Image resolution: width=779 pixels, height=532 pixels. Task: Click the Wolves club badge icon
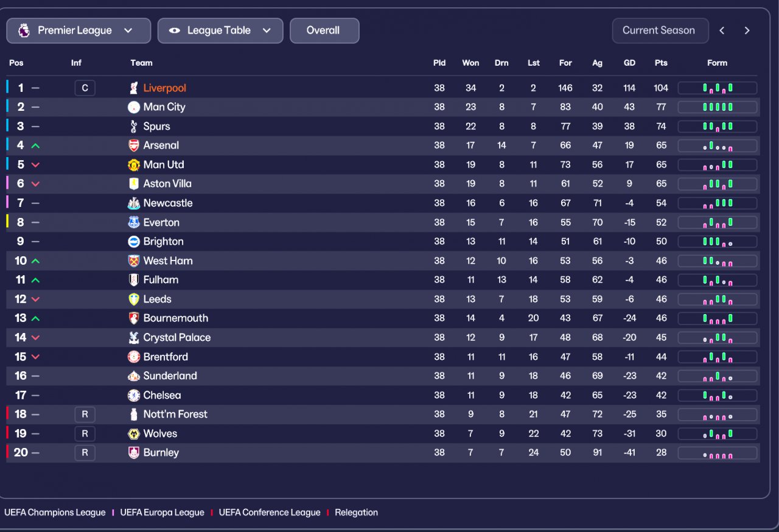click(x=134, y=434)
